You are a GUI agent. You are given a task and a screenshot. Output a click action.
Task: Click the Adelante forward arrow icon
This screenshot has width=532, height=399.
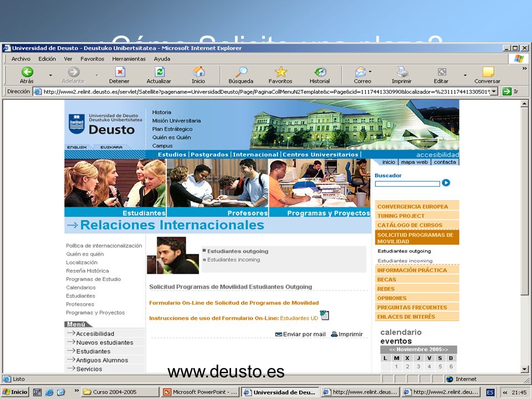tap(73, 72)
